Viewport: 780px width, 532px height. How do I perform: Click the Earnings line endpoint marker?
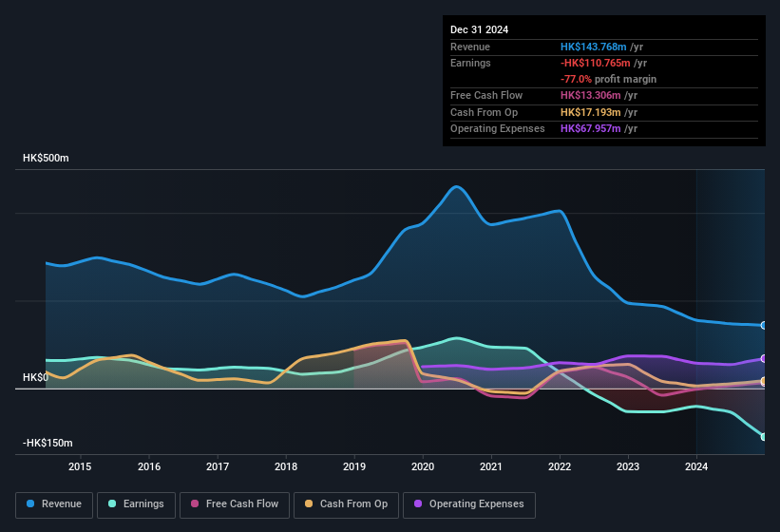(764, 437)
